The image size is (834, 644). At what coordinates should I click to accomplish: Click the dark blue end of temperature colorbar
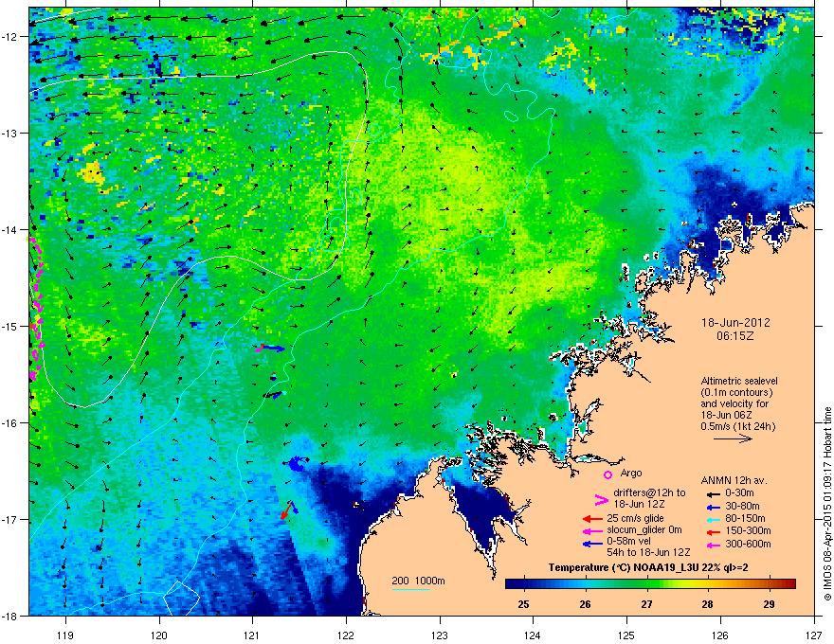pos(514,584)
